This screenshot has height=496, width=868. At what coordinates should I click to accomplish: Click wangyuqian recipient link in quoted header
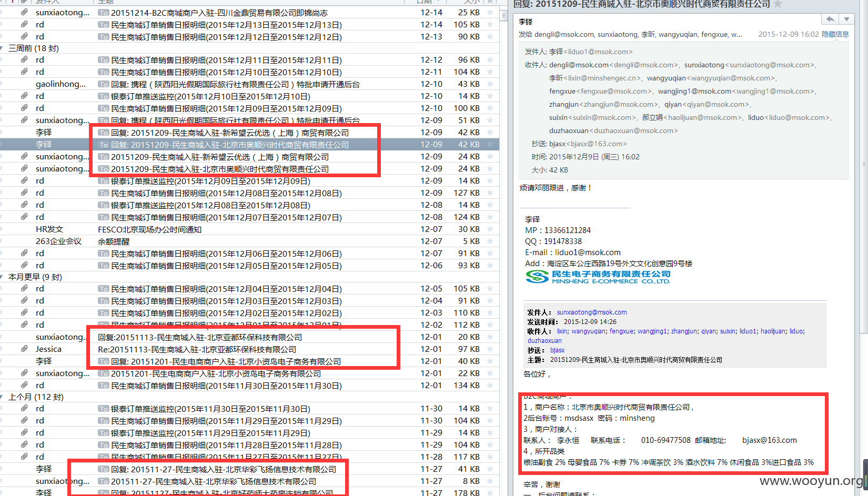(588, 331)
